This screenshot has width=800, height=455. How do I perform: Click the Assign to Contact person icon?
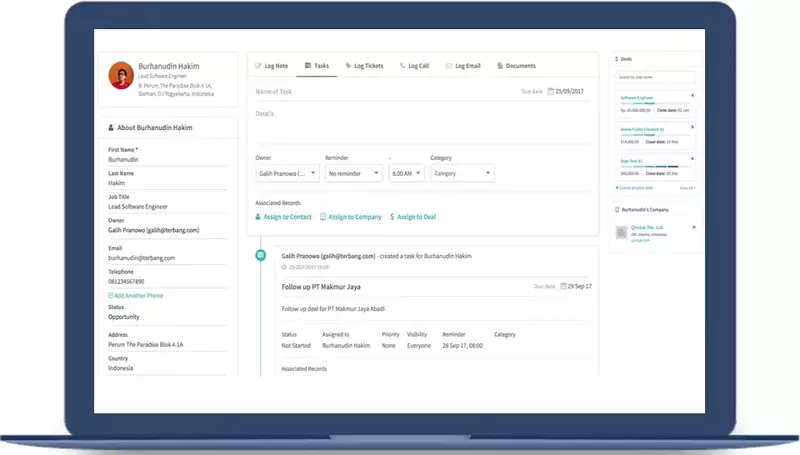pos(259,217)
